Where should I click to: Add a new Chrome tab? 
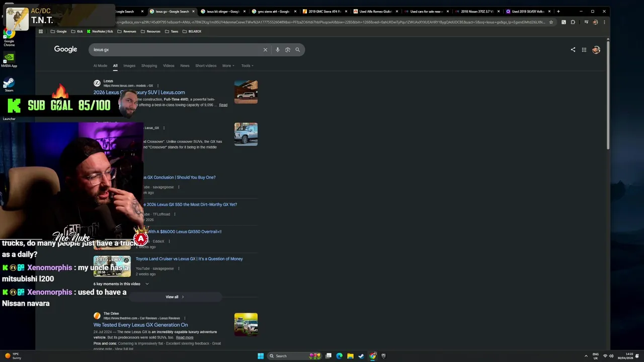[x=558, y=11]
